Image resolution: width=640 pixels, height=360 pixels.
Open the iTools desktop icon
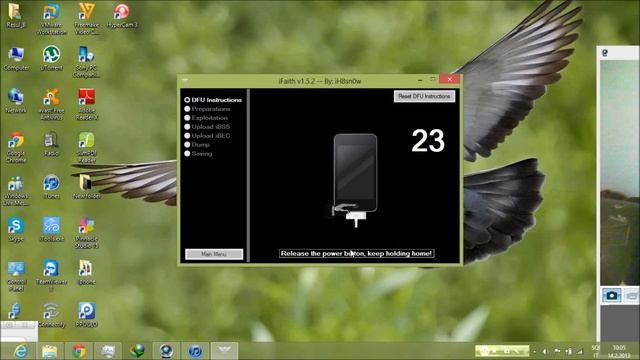[51, 230]
